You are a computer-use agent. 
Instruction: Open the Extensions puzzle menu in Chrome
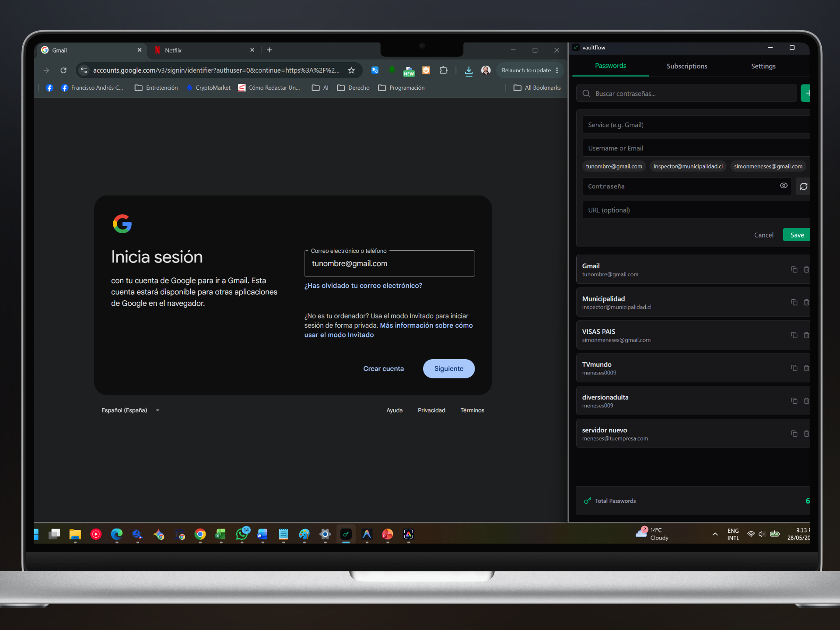click(x=444, y=70)
